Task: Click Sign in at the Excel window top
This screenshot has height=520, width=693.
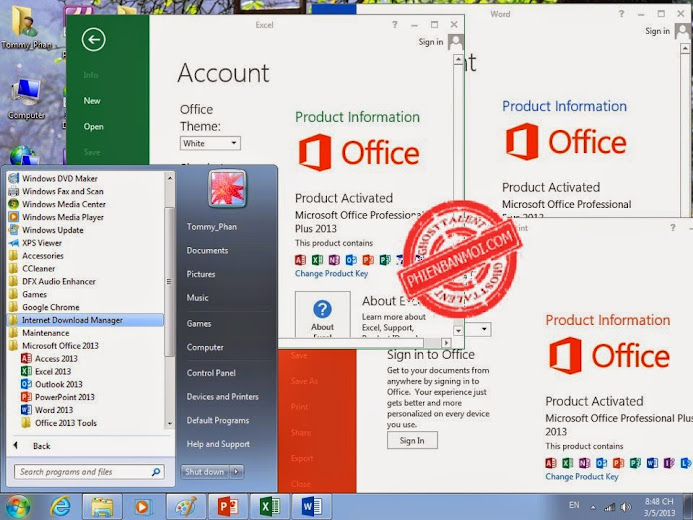Action: (430, 42)
